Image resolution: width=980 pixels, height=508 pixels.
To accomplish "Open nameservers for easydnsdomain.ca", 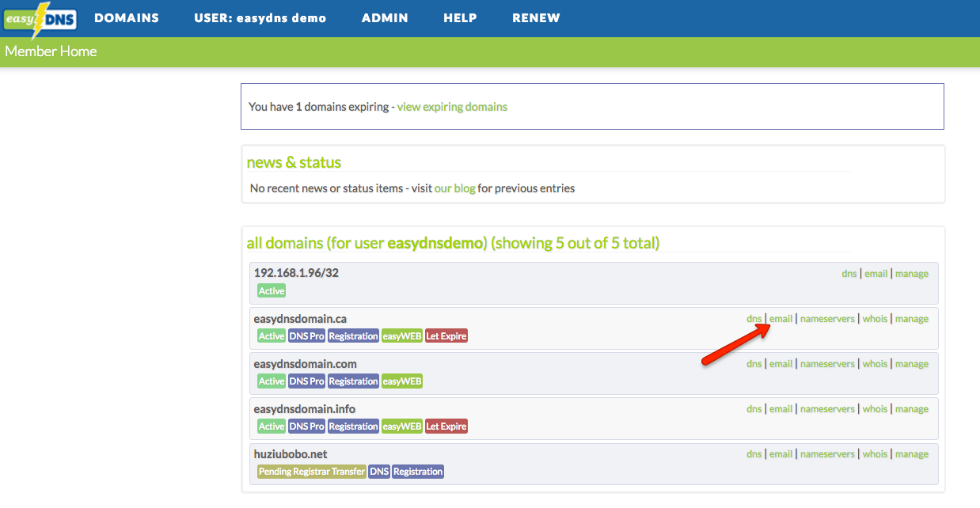I will [827, 318].
